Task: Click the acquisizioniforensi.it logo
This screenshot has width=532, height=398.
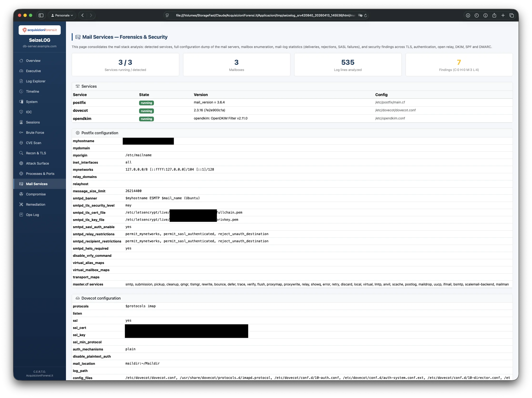Action: 39,30
